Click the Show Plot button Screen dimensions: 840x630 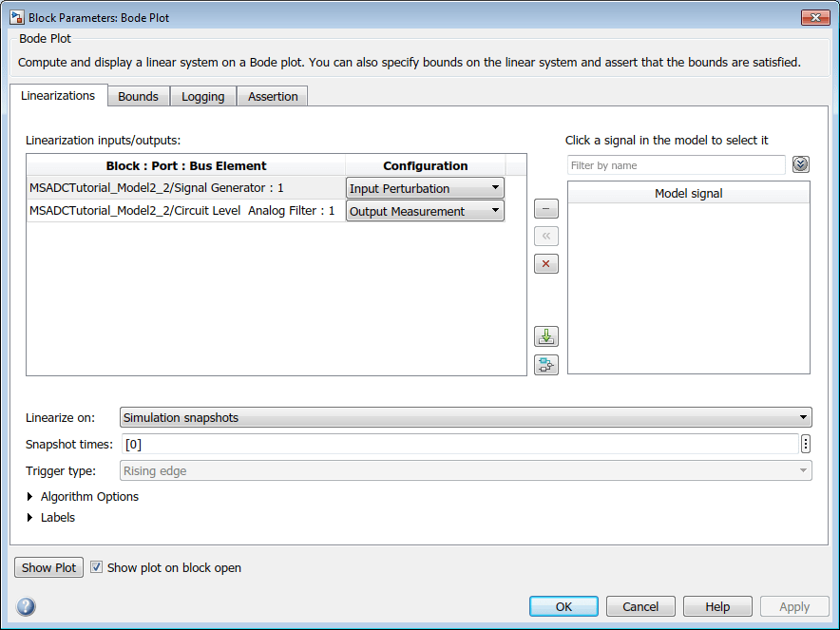(48, 567)
